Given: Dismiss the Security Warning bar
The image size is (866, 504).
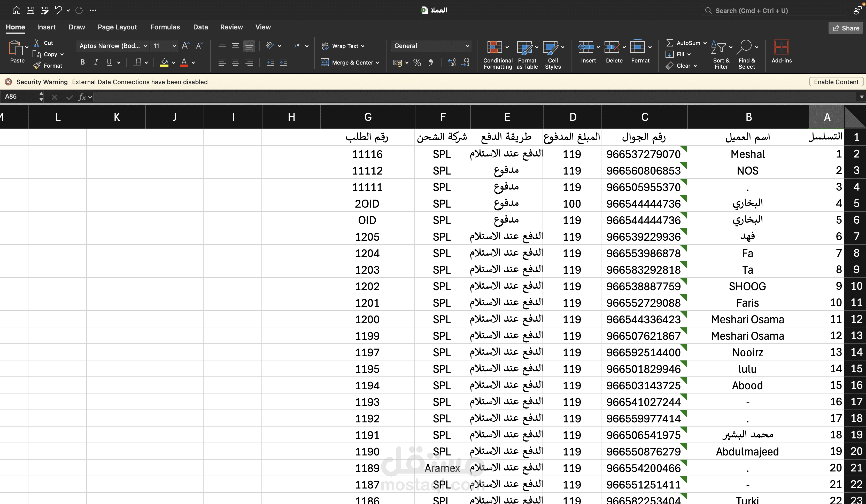Looking at the screenshot, I should [x=8, y=82].
